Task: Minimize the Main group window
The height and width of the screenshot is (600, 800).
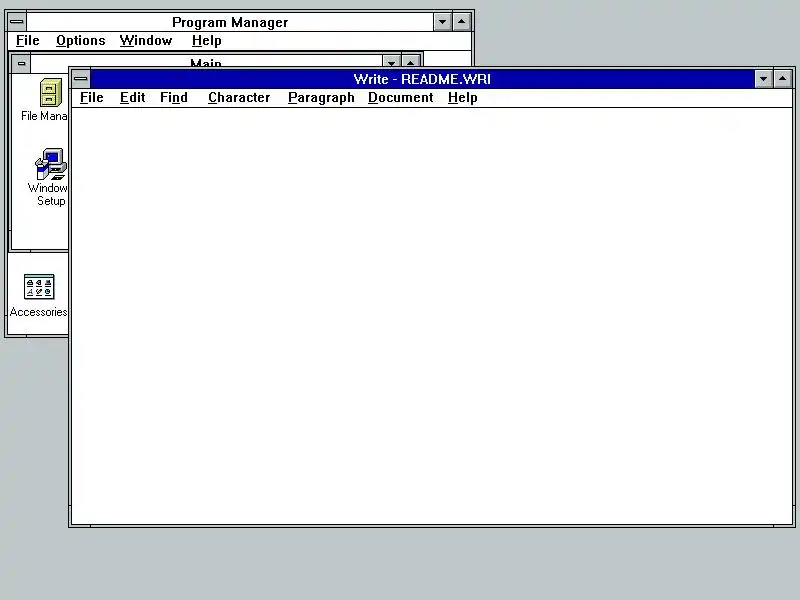Action: (x=391, y=62)
